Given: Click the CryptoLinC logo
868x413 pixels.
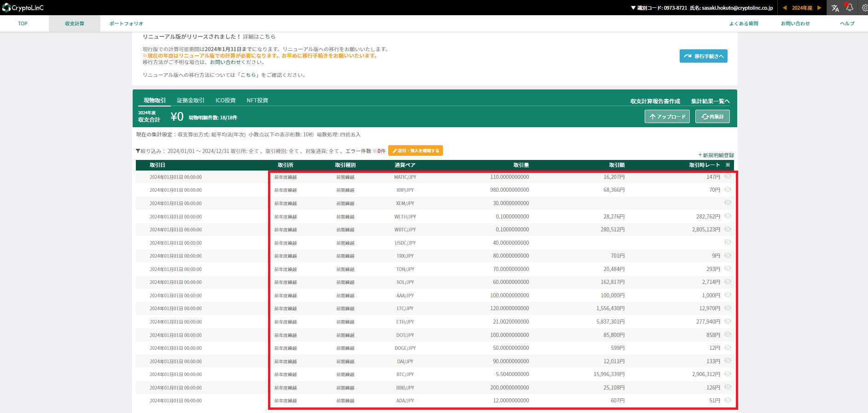Looking at the screenshot, I should click(23, 8).
